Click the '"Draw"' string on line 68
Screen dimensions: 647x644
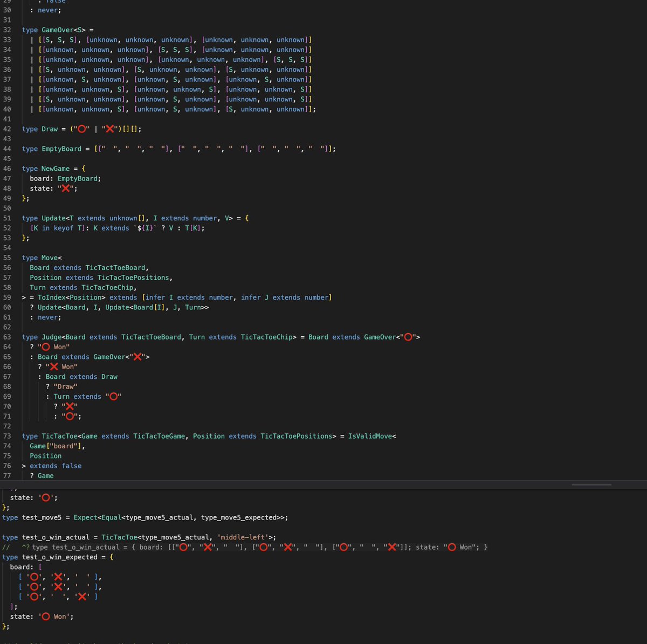pos(66,386)
